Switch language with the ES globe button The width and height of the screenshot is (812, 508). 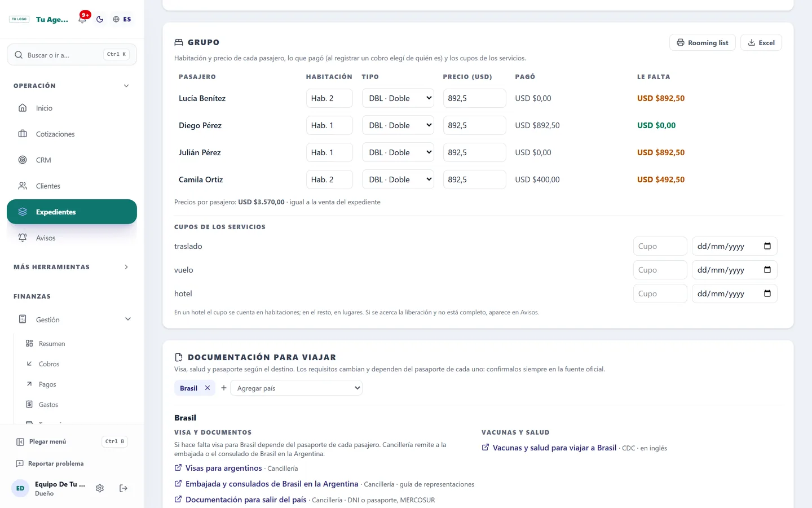tap(122, 19)
